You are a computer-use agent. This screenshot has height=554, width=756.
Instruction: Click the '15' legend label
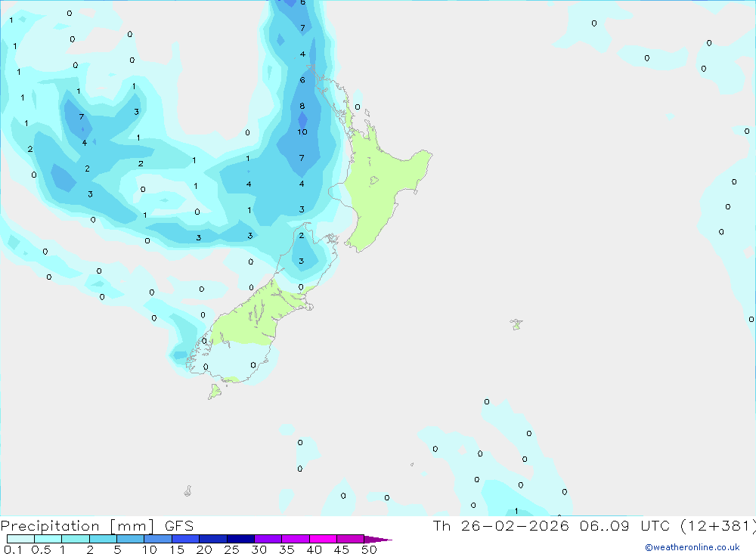(177, 549)
